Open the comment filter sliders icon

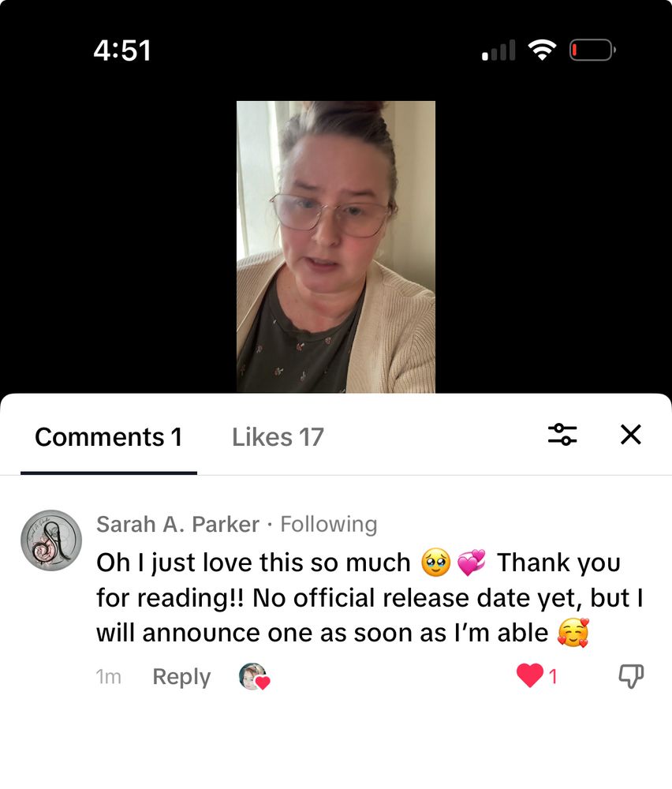click(x=562, y=434)
